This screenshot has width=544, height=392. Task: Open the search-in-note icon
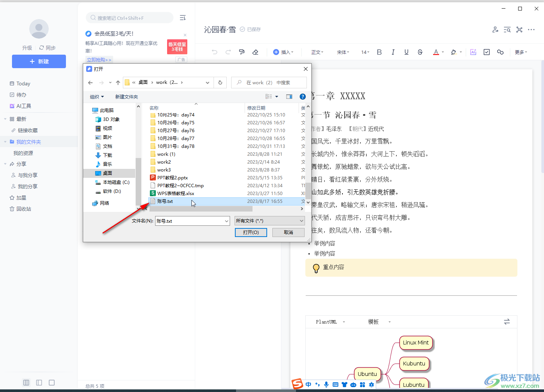point(507,30)
